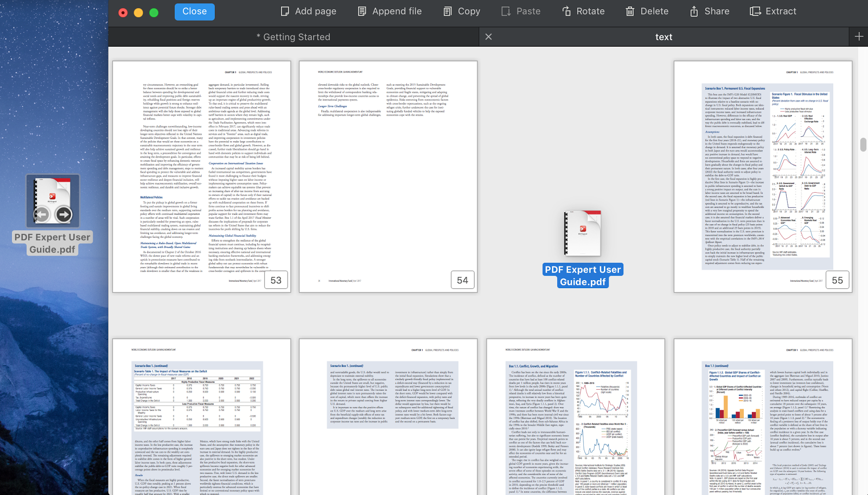Click the Append file icon
The image size is (868, 495).
click(362, 11)
